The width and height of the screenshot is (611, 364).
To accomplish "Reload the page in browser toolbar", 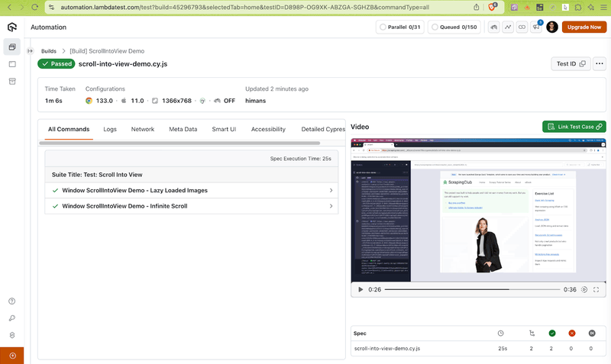I will coord(34,7).
